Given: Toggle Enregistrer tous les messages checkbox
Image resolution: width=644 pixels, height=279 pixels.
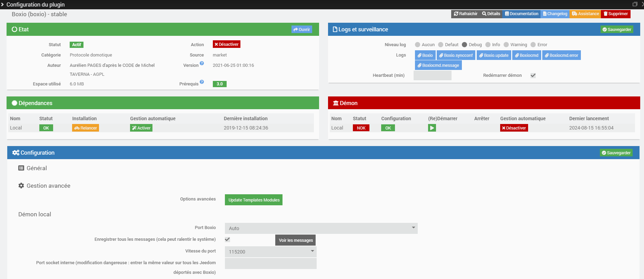Looking at the screenshot, I should coord(227,239).
